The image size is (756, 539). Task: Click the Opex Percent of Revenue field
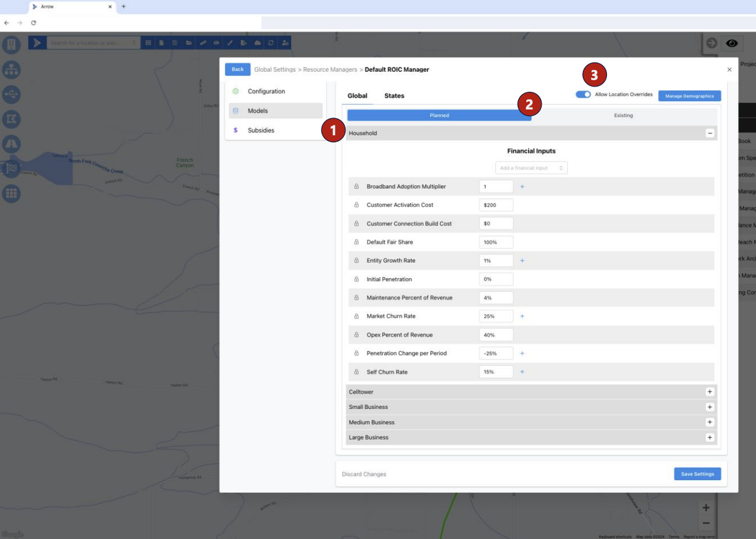click(x=496, y=335)
